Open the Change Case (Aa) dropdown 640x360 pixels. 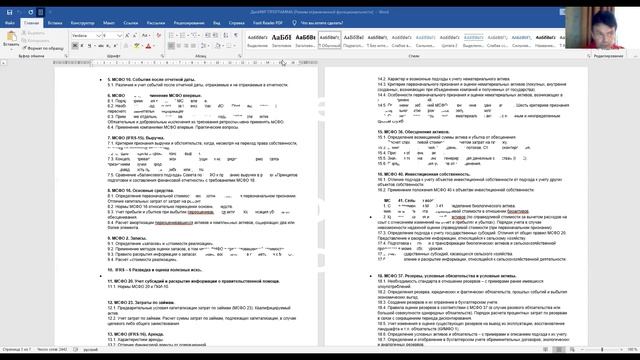146,36
